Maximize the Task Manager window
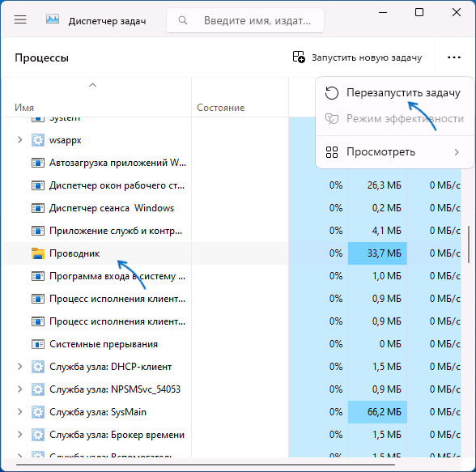The image size is (476, 472). [x=419, y=12]
